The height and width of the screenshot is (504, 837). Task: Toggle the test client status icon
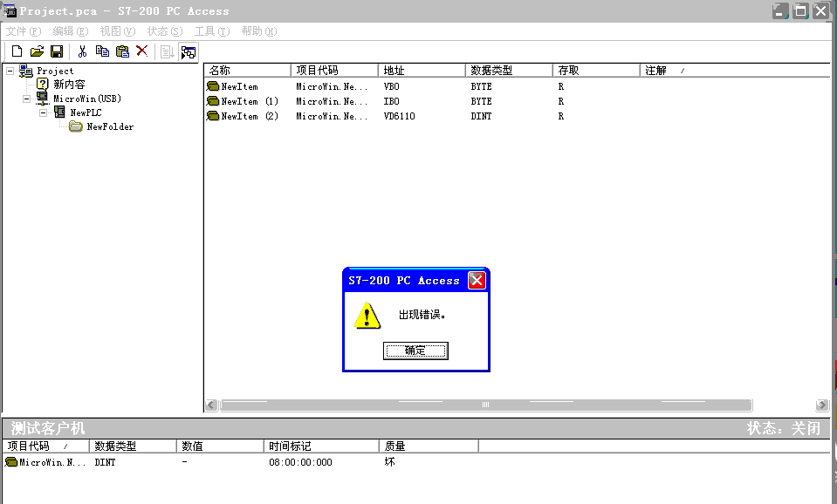coord(188,51)
